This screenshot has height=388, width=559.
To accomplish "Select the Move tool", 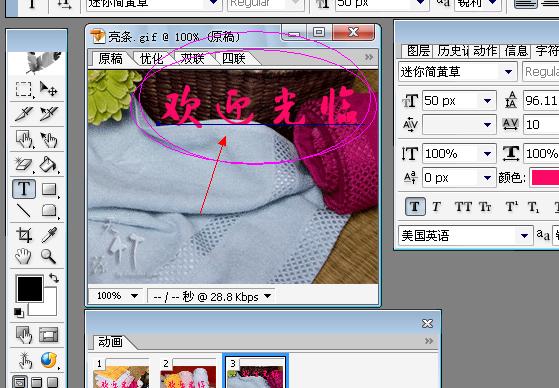I will (x=49, y=89).
